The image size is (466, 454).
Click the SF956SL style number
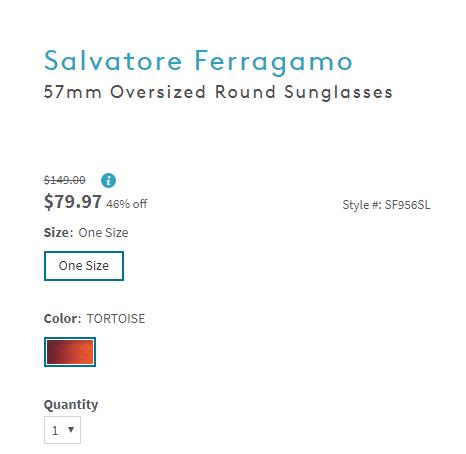point(408,205)
